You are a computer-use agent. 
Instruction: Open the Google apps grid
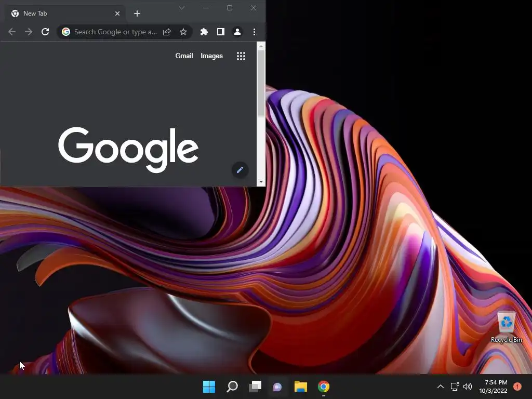point(241,56)
